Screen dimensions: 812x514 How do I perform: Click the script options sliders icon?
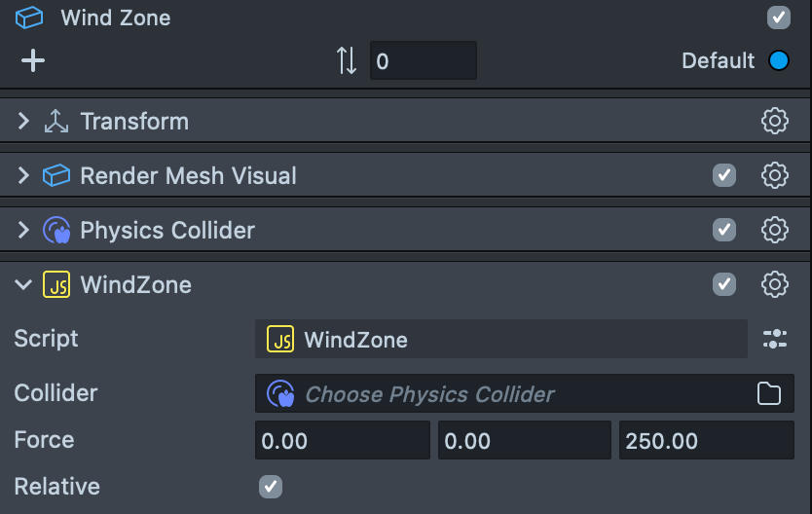click(x=775, y=339)
